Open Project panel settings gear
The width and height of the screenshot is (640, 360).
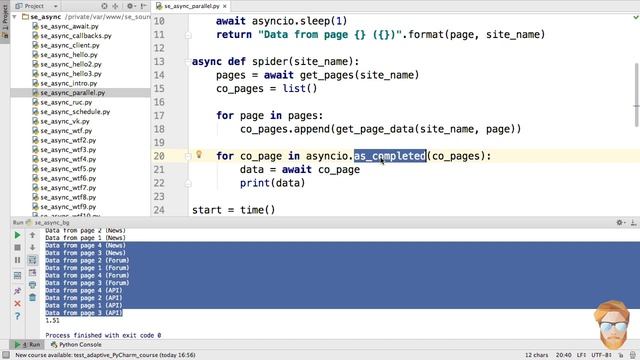tap(130, 6)
